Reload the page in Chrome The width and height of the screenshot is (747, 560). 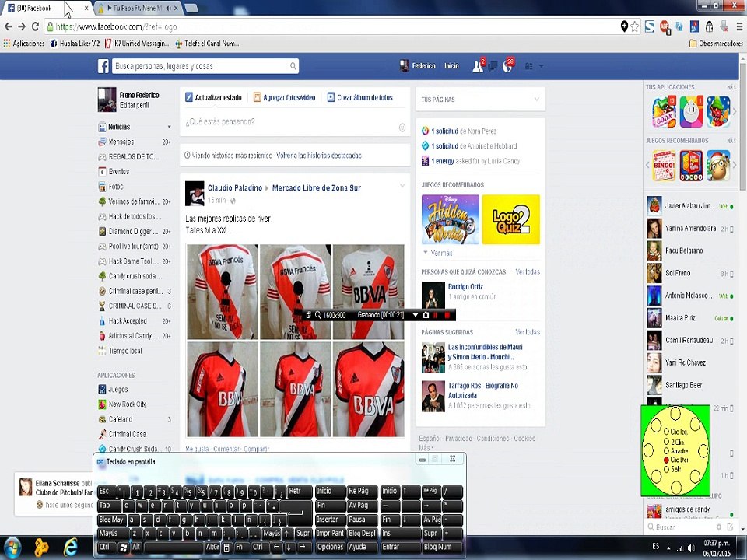pyautogui.click(x=35, y=26)
